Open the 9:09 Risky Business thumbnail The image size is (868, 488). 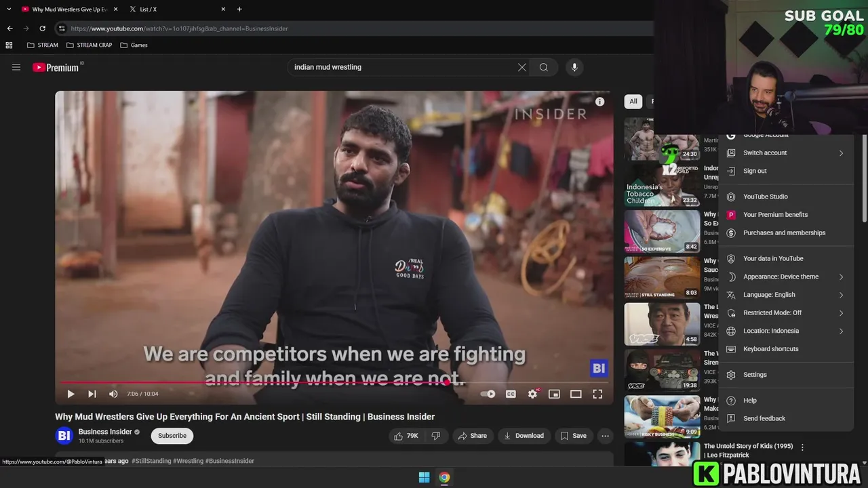pos(662,416)
